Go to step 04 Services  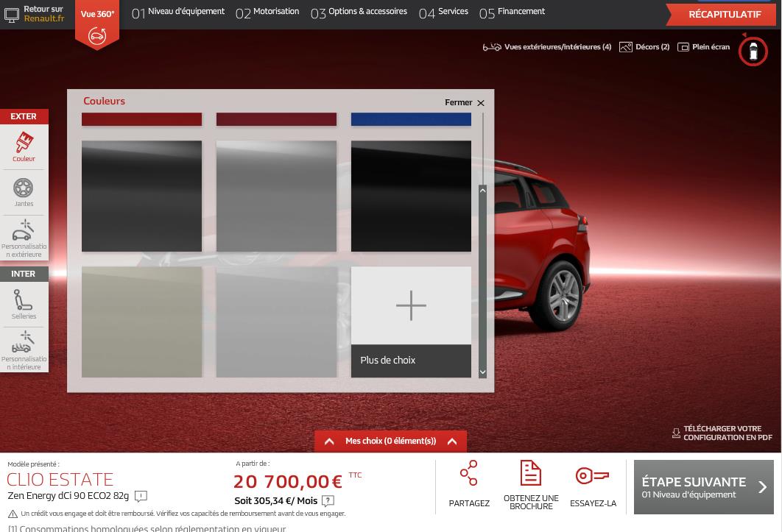[x=443, y=13]
